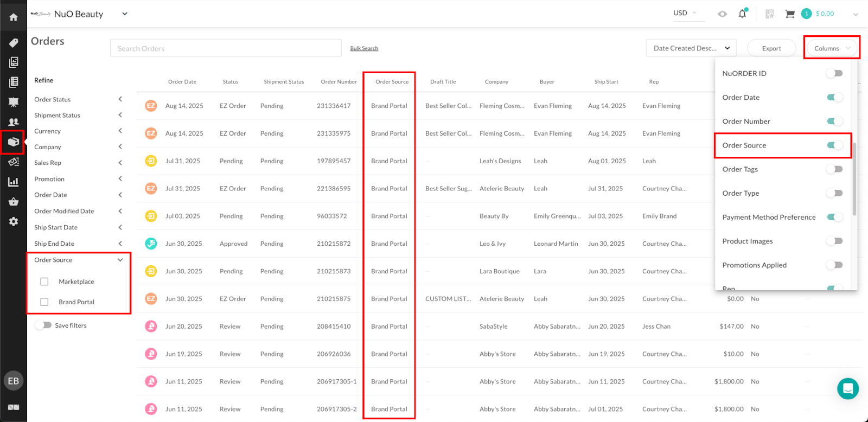Open the shopping cart icon
The image size is (868, 422).
(x=790, y=14)
